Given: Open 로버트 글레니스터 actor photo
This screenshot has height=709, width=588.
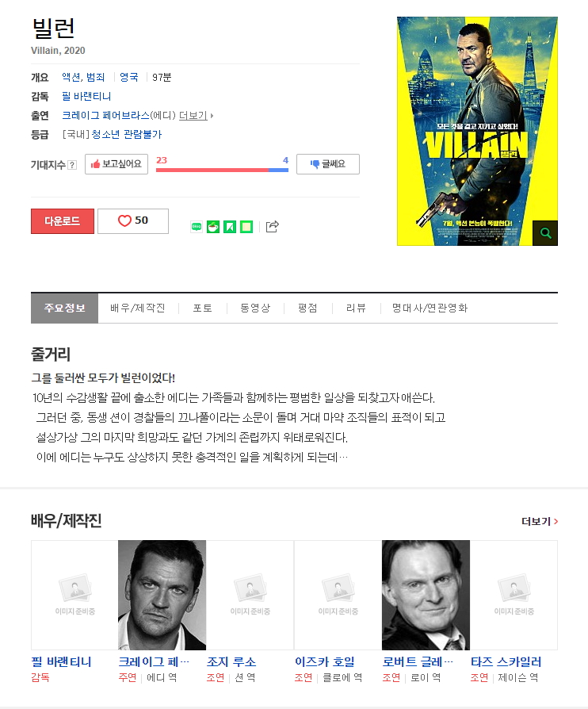Looking at the screenshot, I should click(x=426, y=595).
